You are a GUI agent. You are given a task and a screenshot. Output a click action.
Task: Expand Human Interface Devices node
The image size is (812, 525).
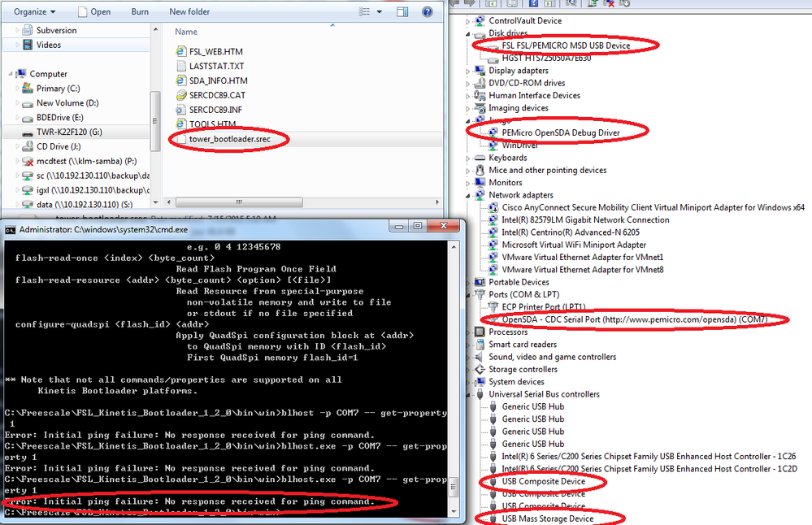[x=467, y=96]
